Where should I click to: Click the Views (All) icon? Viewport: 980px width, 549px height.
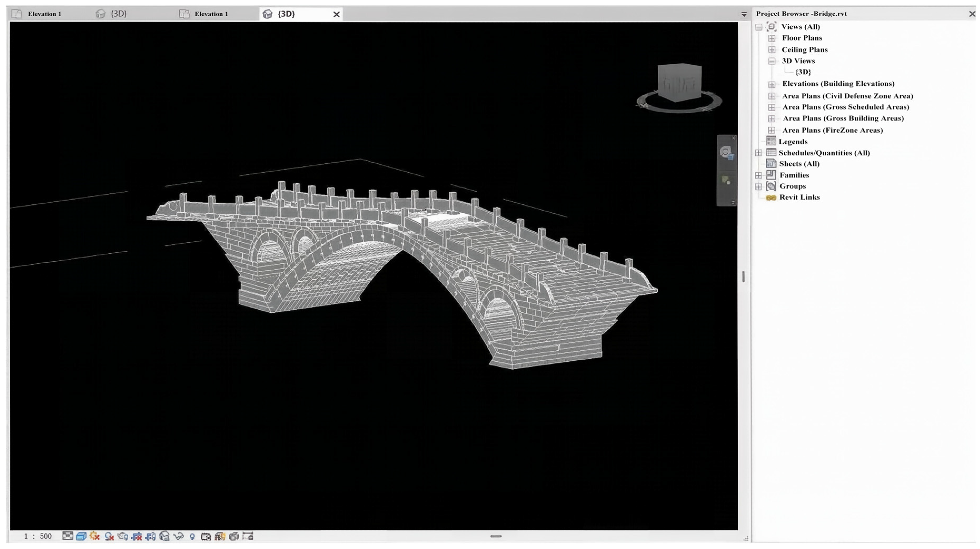(x=772, y=27)
